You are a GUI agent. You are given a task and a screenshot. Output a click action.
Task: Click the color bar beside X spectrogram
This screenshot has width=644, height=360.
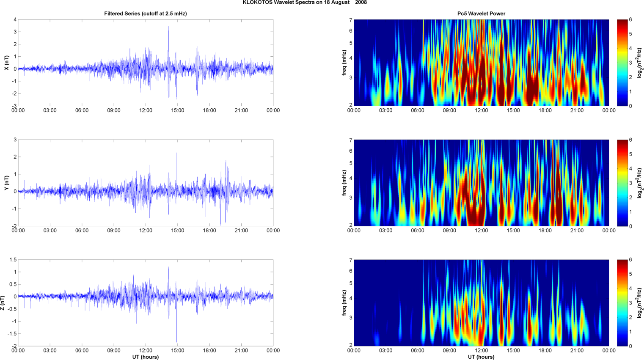point(622,63)
